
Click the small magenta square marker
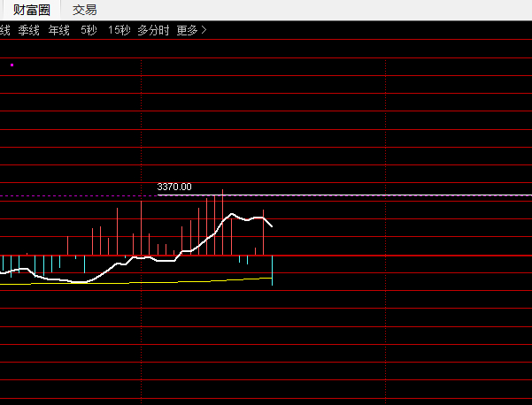point(12,65)
